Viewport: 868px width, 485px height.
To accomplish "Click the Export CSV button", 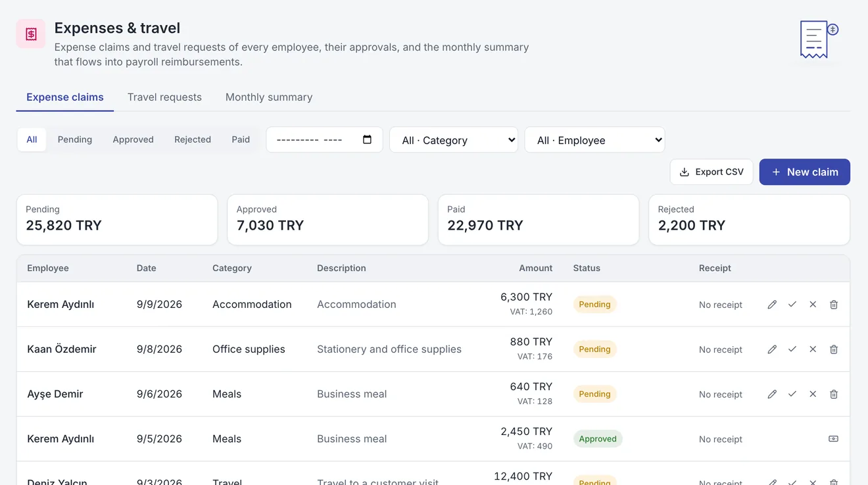I will (711, 172).
